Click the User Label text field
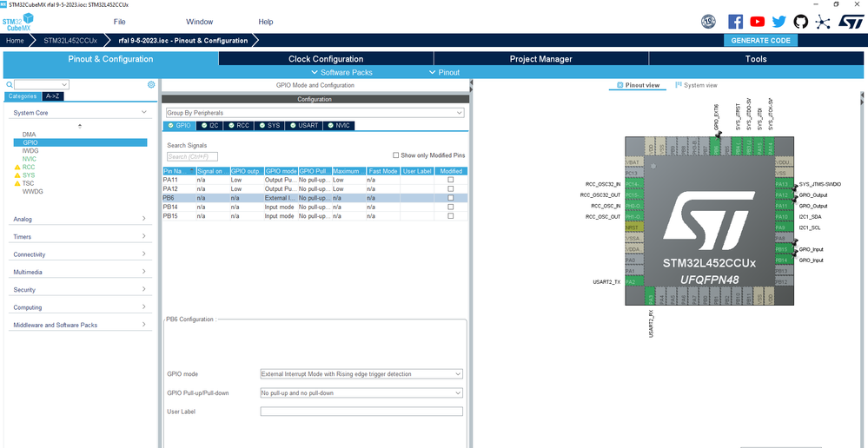868x448 pixels. (361, 412)
